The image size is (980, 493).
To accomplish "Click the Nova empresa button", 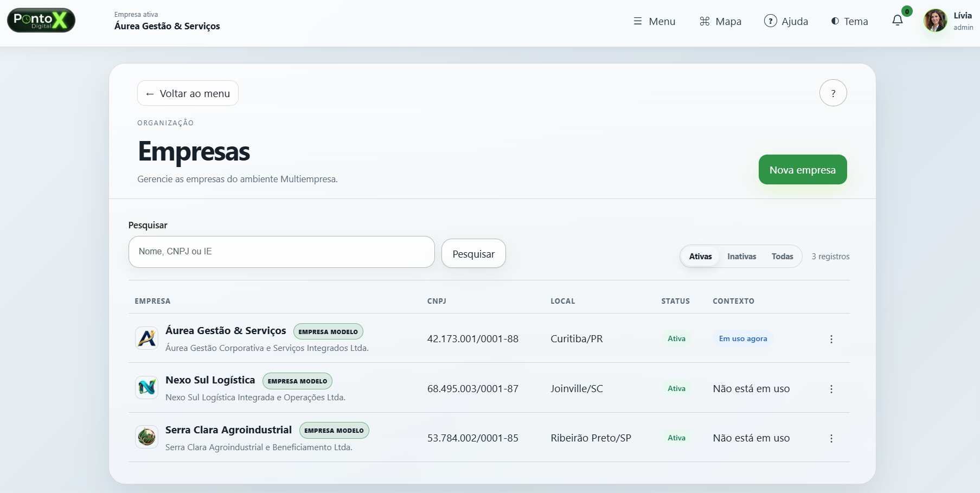I will tap(803, 170).
